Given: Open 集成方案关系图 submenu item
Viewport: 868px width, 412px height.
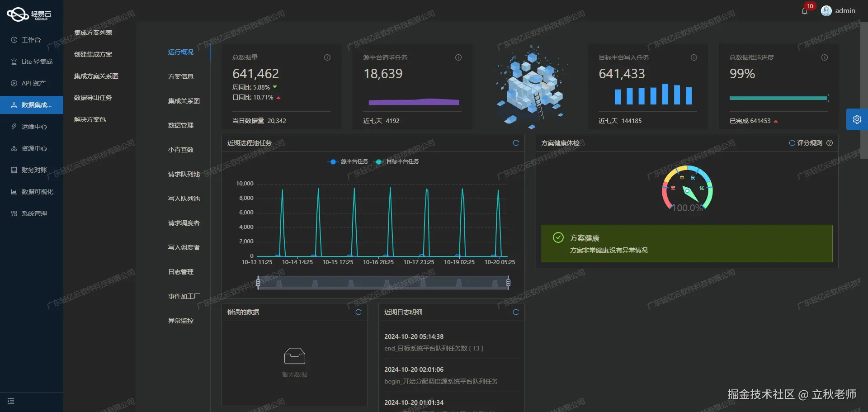Looking at the screenshot, I should coord(96,76).
